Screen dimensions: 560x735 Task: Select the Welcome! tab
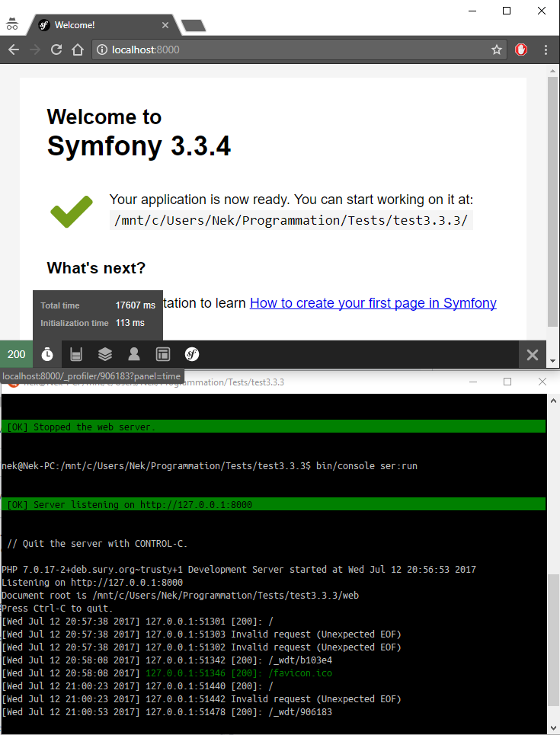tap(103, 25)
